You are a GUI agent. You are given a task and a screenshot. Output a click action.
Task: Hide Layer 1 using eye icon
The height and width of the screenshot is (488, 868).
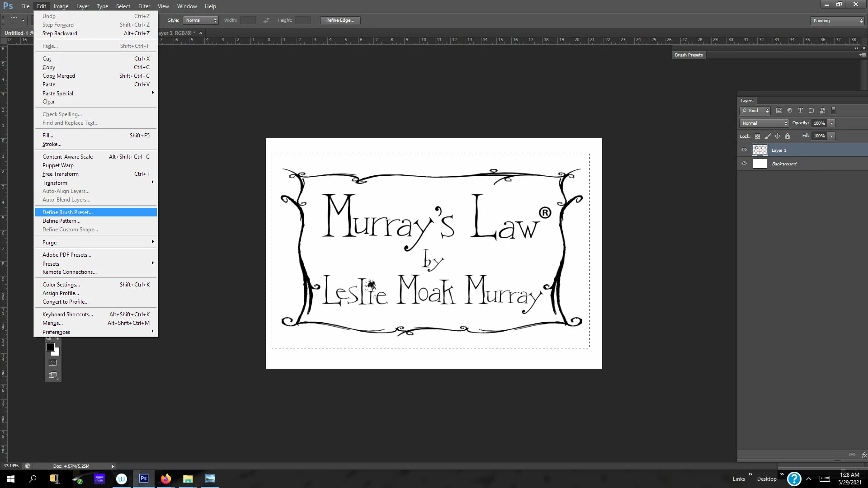coord(744,150)
